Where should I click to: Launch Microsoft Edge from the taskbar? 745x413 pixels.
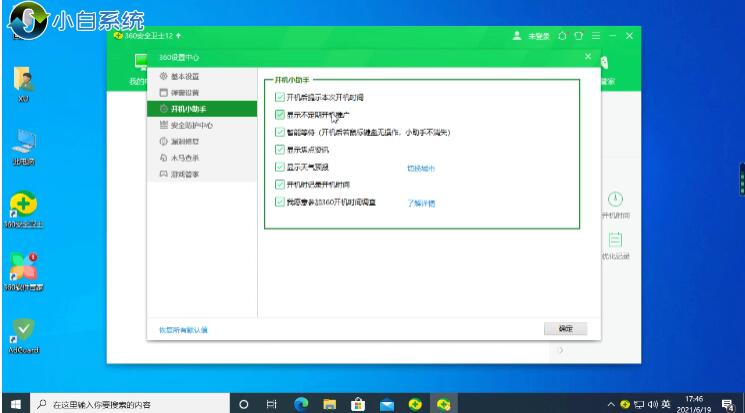(301, 404)
